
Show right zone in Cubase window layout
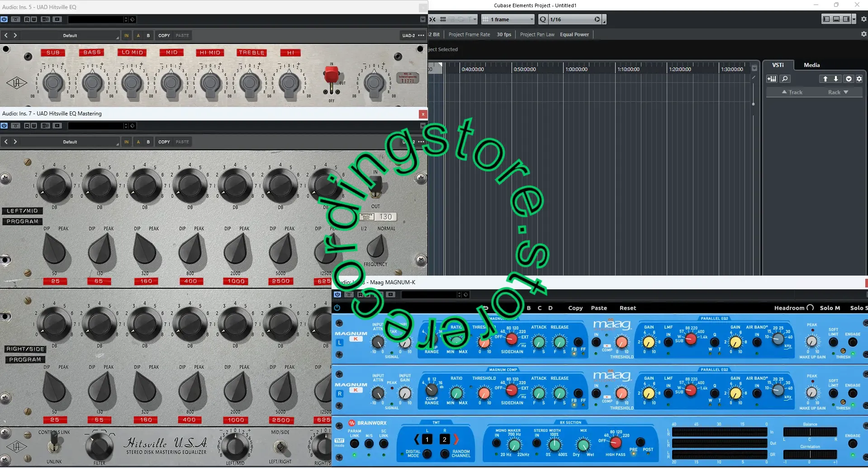point(846,19)
